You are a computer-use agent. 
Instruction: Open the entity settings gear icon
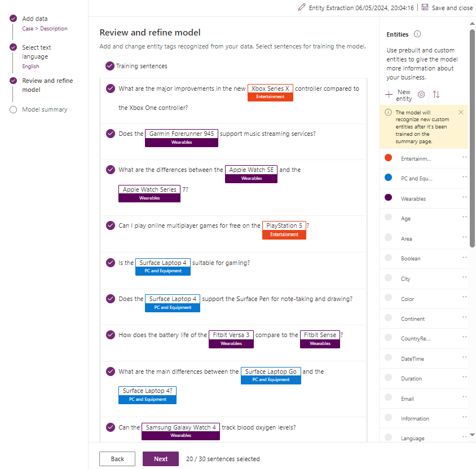point(421,95)
